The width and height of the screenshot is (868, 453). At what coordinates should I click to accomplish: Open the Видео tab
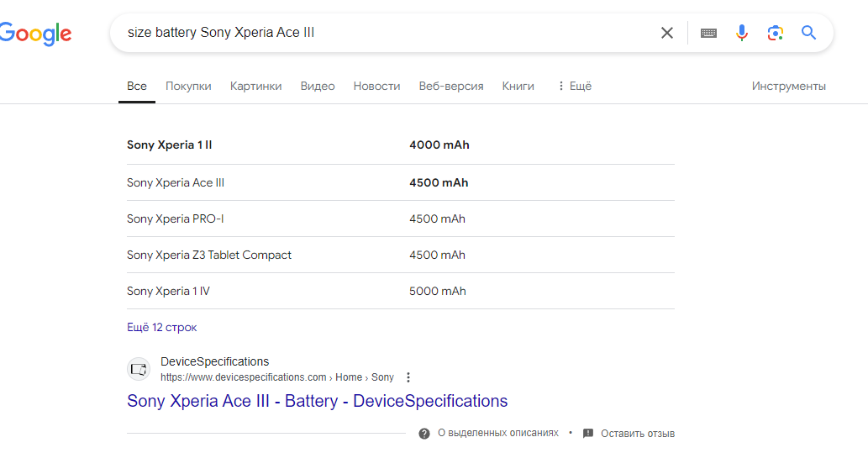[x=318, y=86]
